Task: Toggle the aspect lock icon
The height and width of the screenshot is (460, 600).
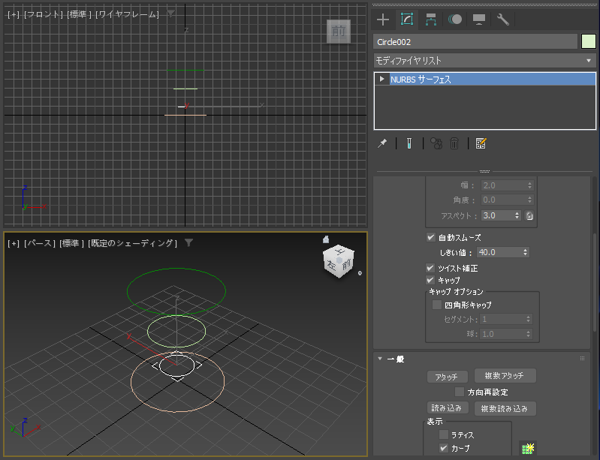Action: [x=529, y=216]
